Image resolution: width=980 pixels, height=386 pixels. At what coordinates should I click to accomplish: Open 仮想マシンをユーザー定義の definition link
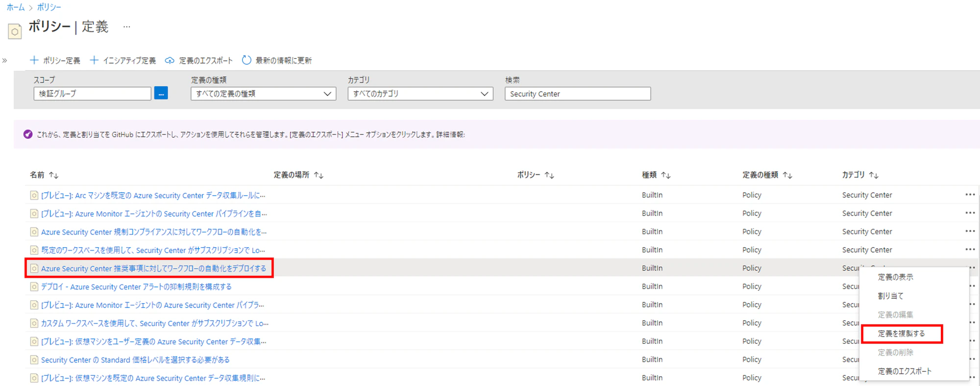pyautogui.click(x=153, y=342)
